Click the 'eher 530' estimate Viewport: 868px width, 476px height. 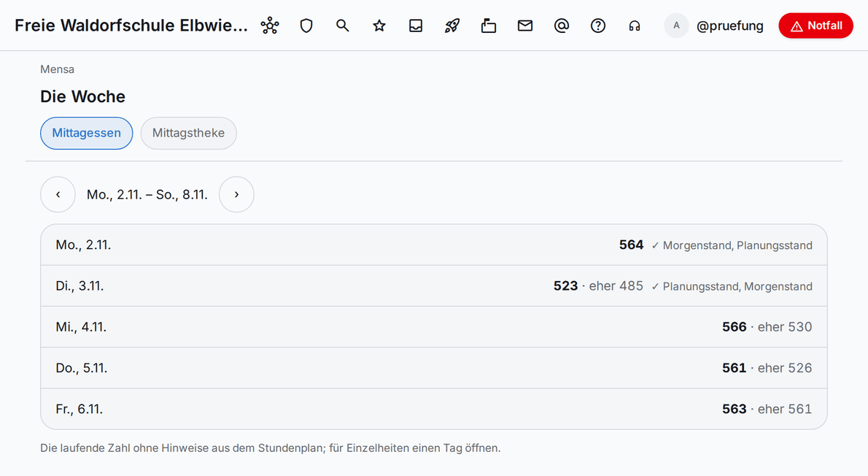point(785,327)
